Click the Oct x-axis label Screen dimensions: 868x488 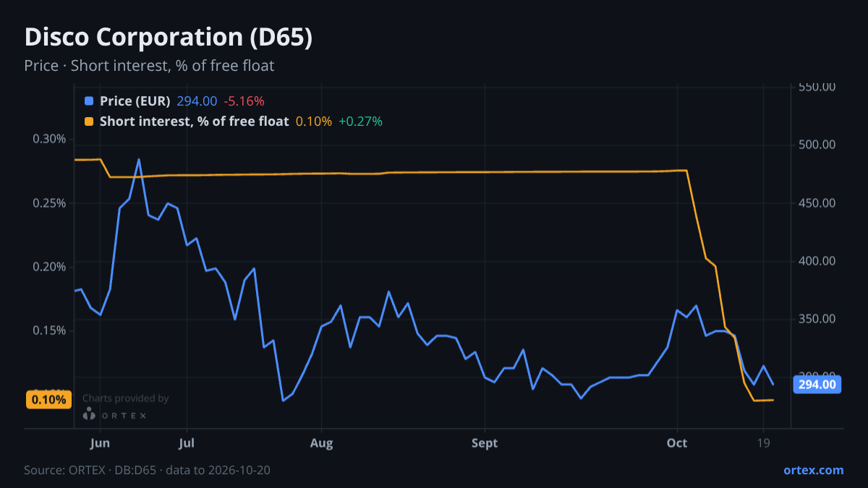coord(677,443)
